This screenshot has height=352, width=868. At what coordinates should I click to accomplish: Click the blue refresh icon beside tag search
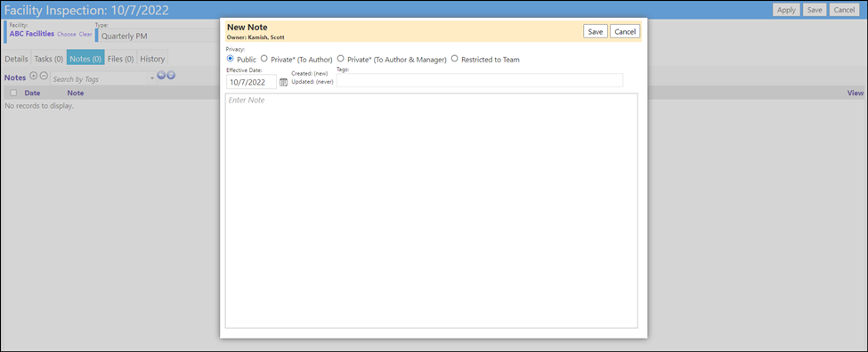point(171,76)
